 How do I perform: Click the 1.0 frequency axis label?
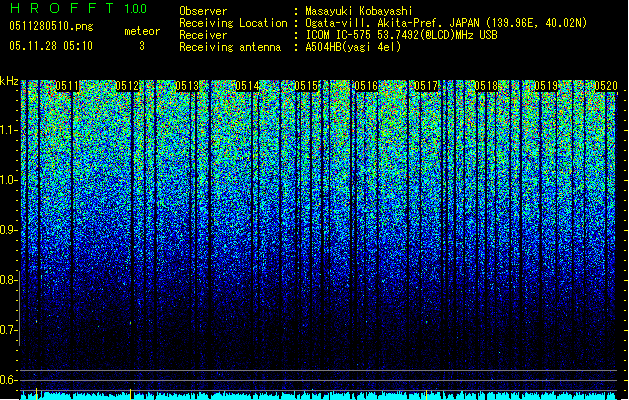(x=8, y=181)
